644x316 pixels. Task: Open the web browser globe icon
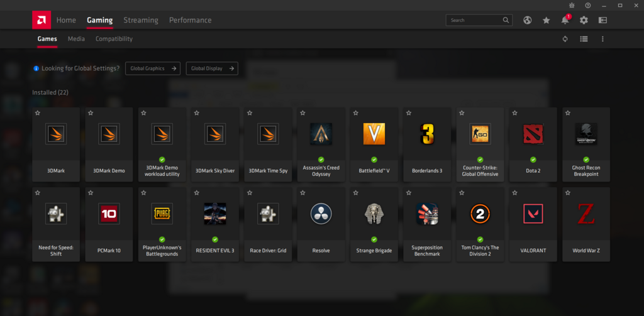click(527, 20)
